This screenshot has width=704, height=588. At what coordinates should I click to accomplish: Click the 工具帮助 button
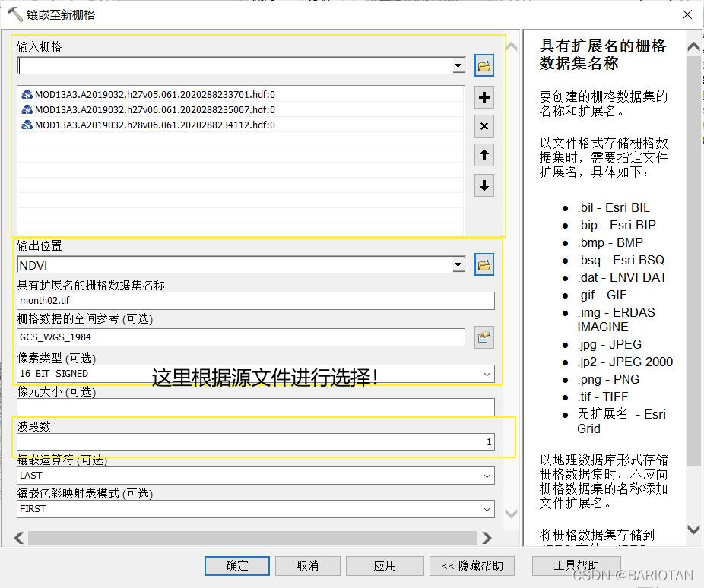pos(576,565)
